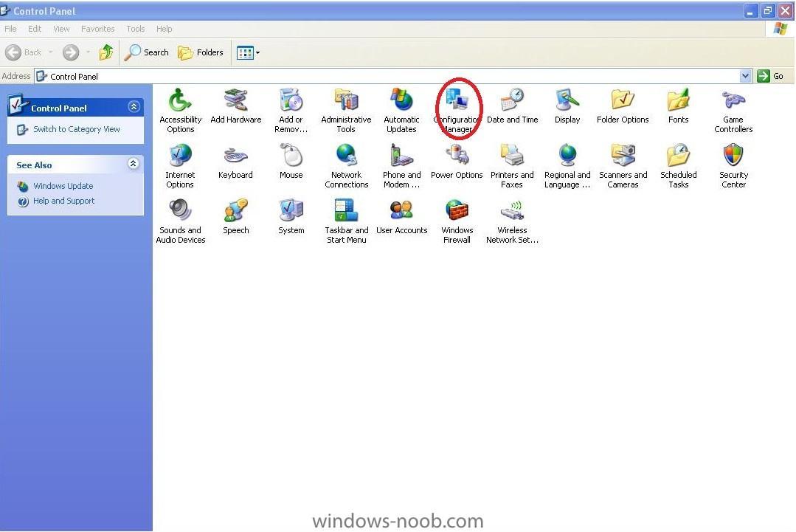This screenshot has width=796, height=532.
Task: Open Taskbar and Start Menu icon
Action: coord(346,221)
